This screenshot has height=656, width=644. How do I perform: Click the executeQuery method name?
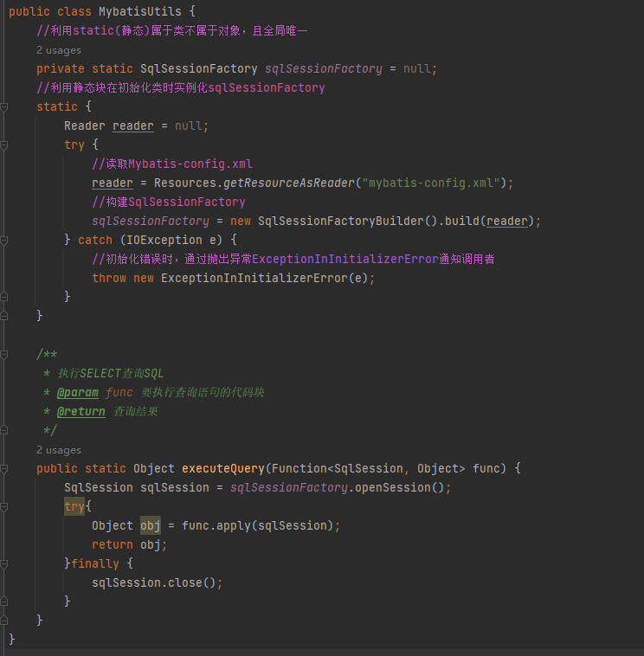click(222, 468)
